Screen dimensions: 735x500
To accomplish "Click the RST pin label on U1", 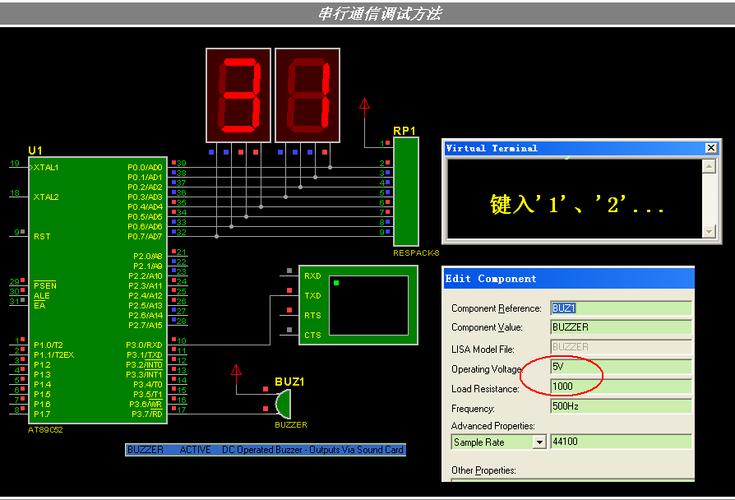I will pyautogui.click(x=42, y=237).
